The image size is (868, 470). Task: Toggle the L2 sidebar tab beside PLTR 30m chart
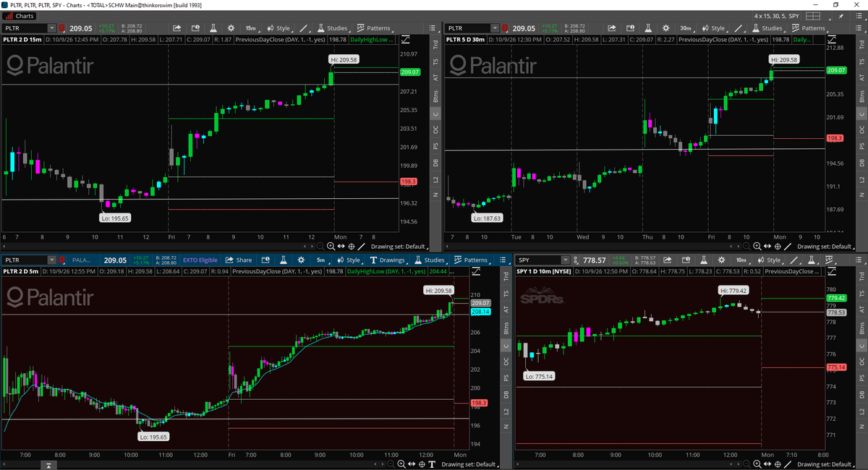pos(861,179)
